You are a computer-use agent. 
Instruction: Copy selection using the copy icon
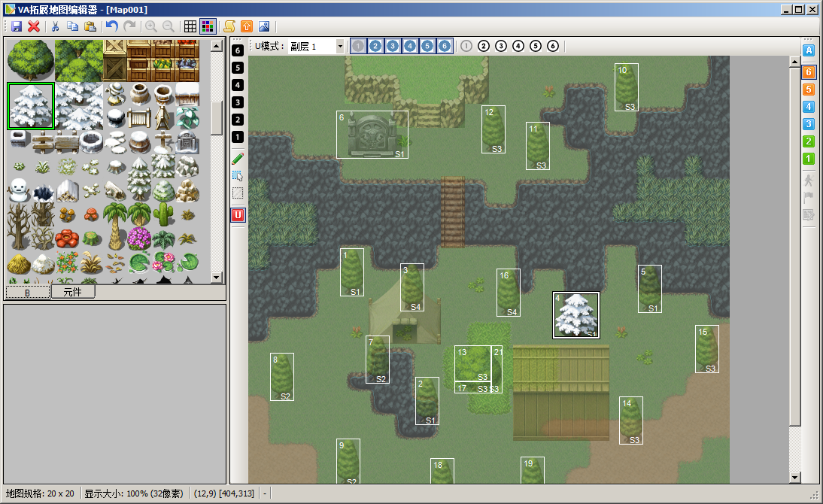(x=72, y=26)
